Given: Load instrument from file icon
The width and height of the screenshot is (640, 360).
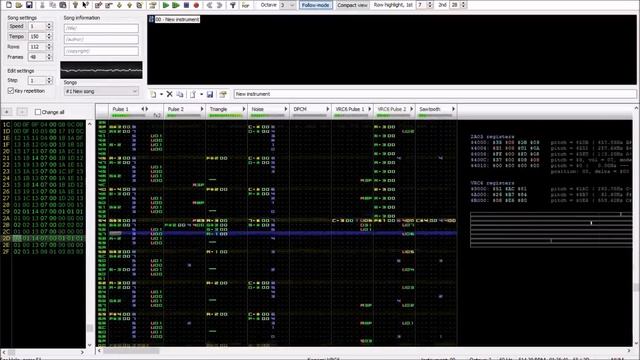Looking at the screenshot, I should click(x=193, y=94).
